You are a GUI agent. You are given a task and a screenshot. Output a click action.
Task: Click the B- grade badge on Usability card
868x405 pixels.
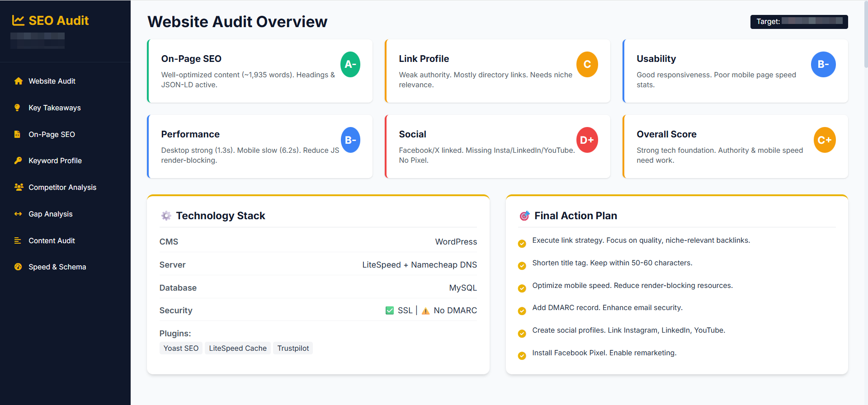[x=823, y=64]
